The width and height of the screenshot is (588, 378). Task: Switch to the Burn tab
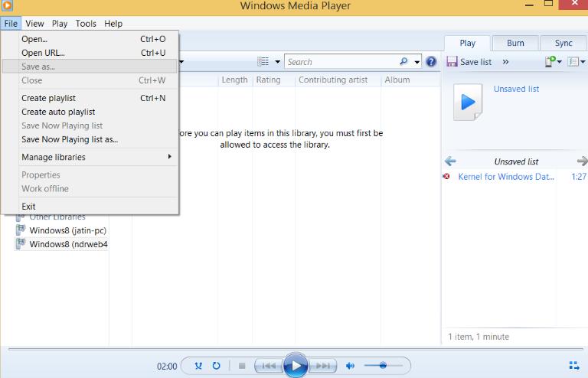click(515, 43)
